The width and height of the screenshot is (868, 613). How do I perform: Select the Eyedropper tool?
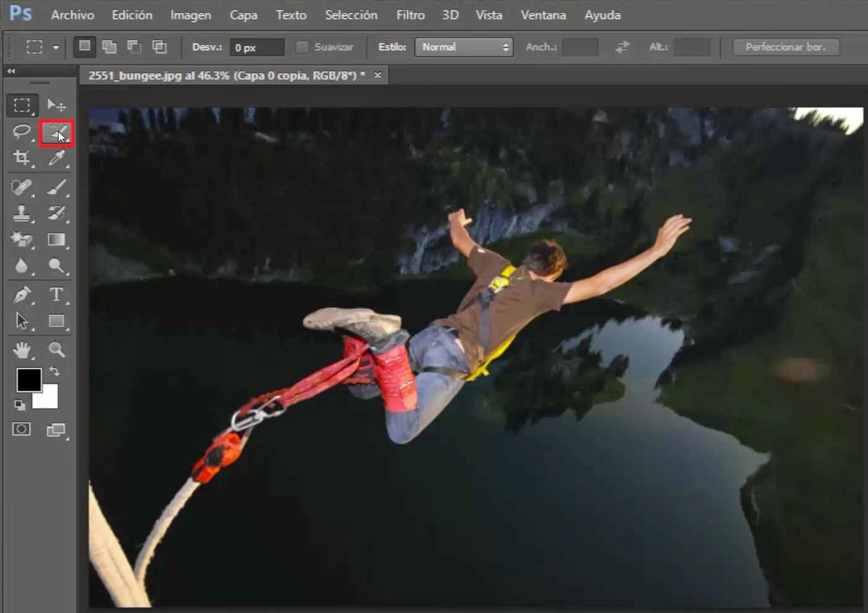point(56,158)
